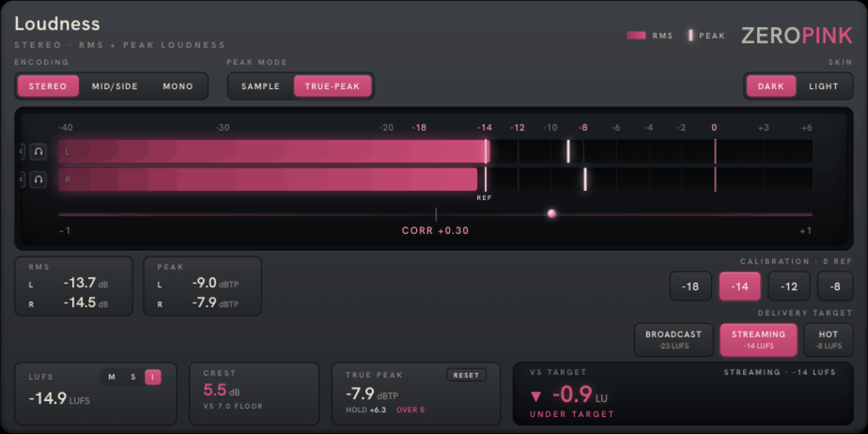Click RMS L value -13.7 dB
This screenshot has width=868, height=434.
tap(86, 283)
